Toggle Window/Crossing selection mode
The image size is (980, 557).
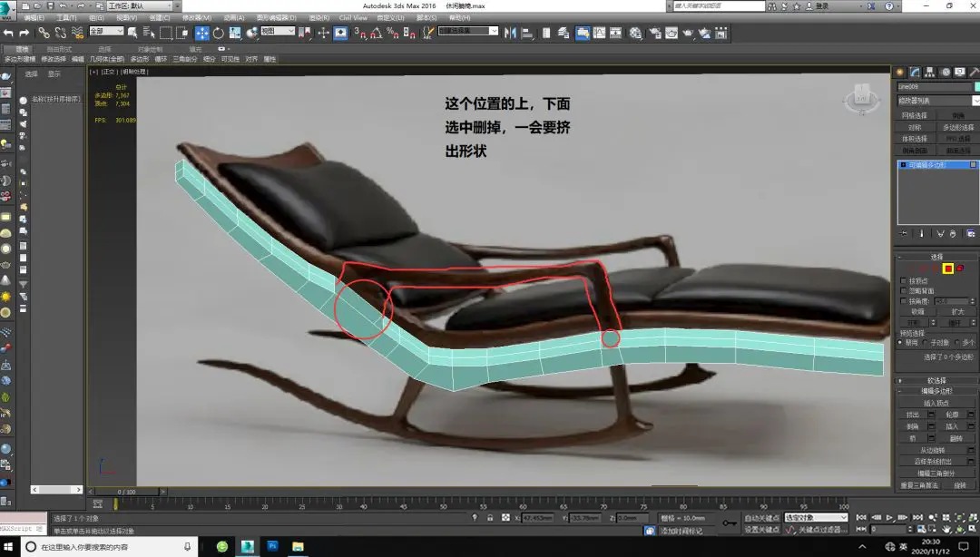182,33
